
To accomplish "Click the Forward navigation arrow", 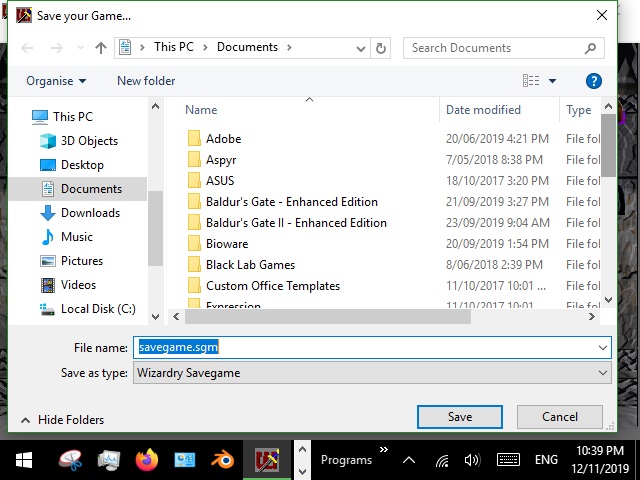I will coord(56,48).
